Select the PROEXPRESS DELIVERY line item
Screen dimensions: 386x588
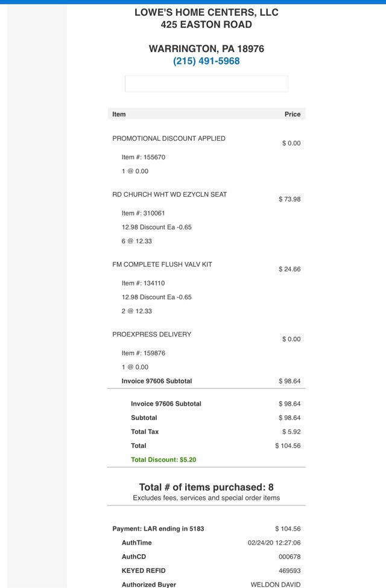[151, 334]
